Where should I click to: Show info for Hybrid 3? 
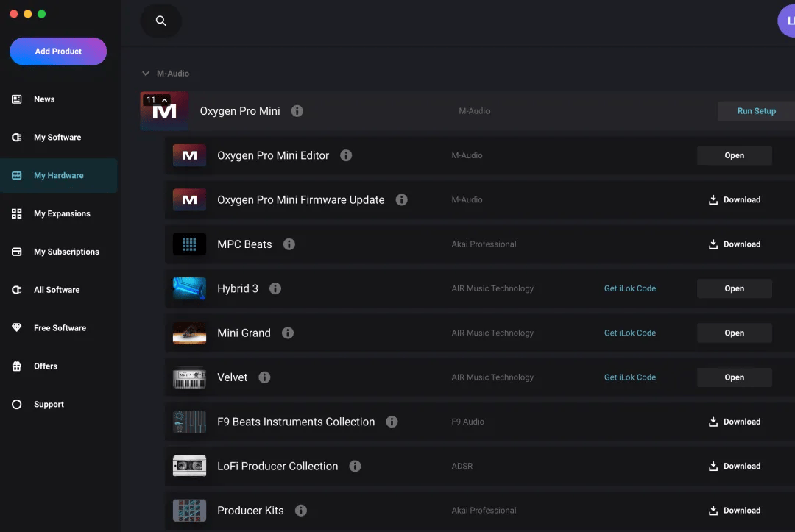click(275, 288)
